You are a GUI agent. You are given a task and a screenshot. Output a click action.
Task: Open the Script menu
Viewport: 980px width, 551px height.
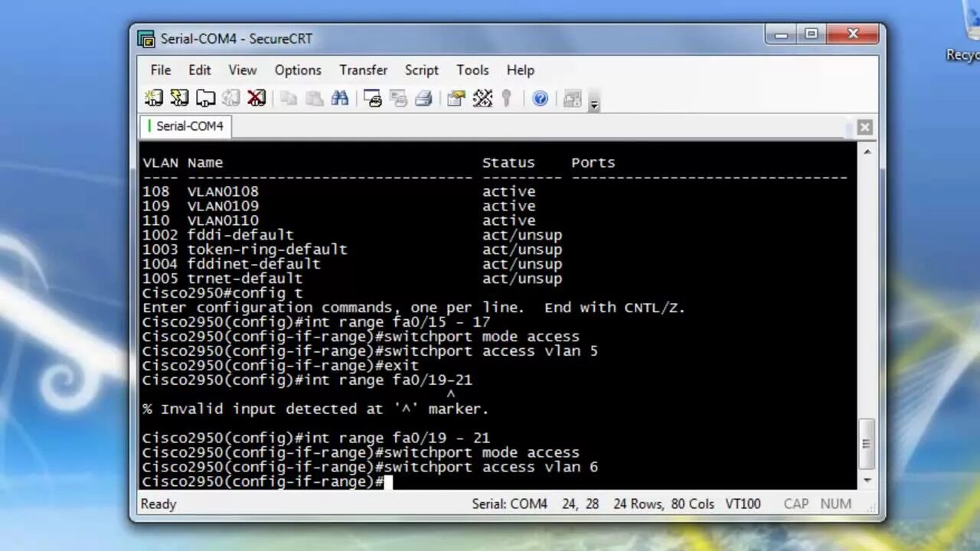(x=422, y=70)
